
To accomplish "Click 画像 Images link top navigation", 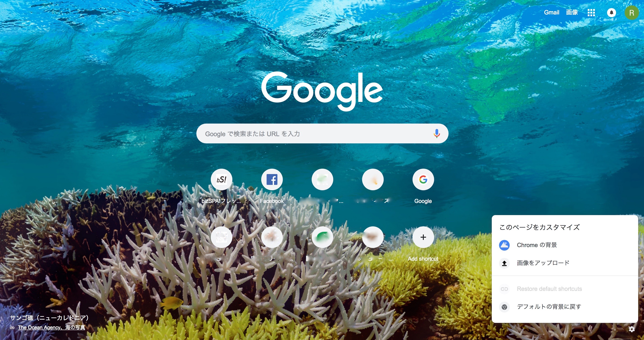I will [x=572, y=11].
